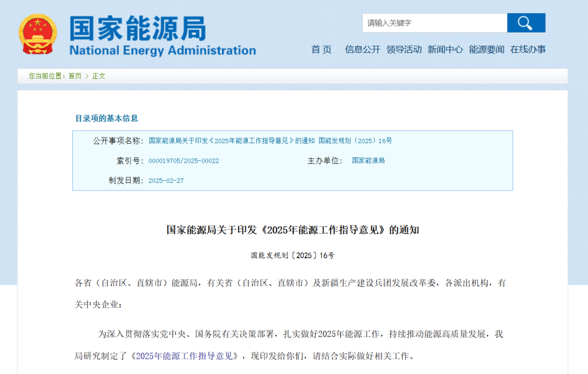The width and height of the screenshot is (588, 374).
Task: Open the 信息公开 menu item
Action: pos(362,50)
